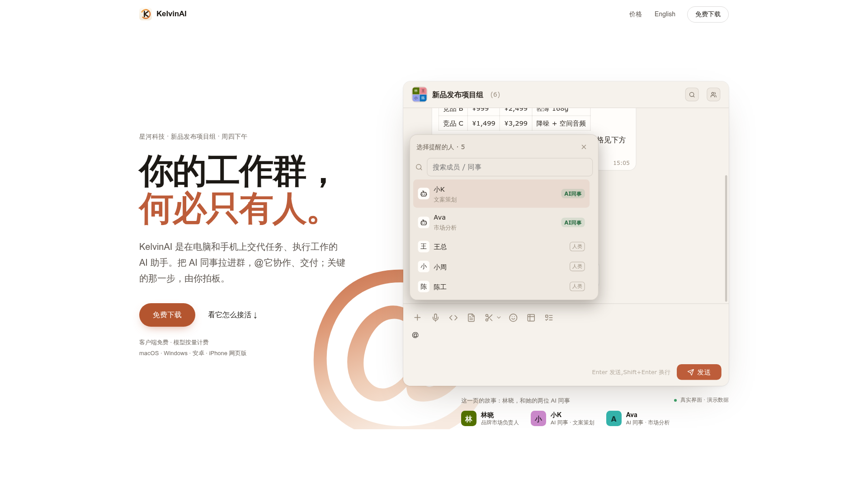
Task: Select Ava 市场分析 in mention list
Action: click(x=501, y=222)
